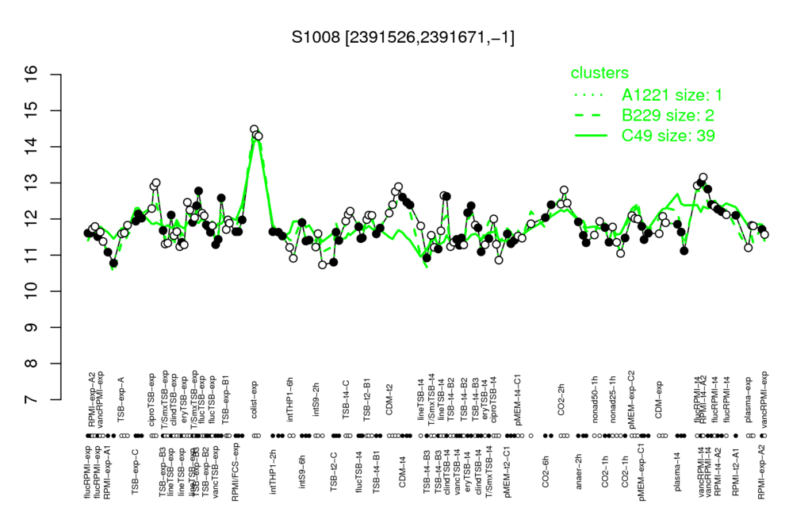Click the 'RPMI/FCS-exp' x-axis label
Screen dimensions: 812x508
pyautogui.click(x=236, y=471)
